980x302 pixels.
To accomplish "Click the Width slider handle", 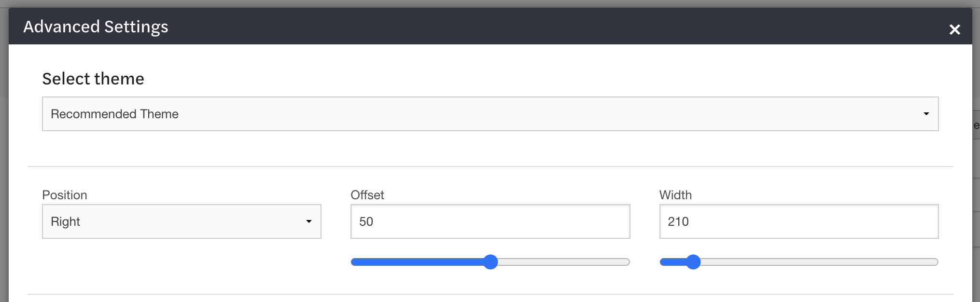I will (694, 262).
